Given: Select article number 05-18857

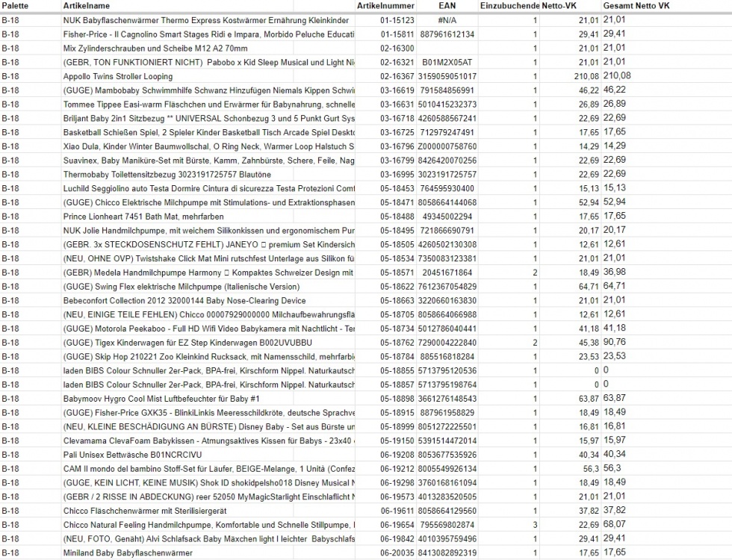Looking at the screenshot, I should coord(397,384).
